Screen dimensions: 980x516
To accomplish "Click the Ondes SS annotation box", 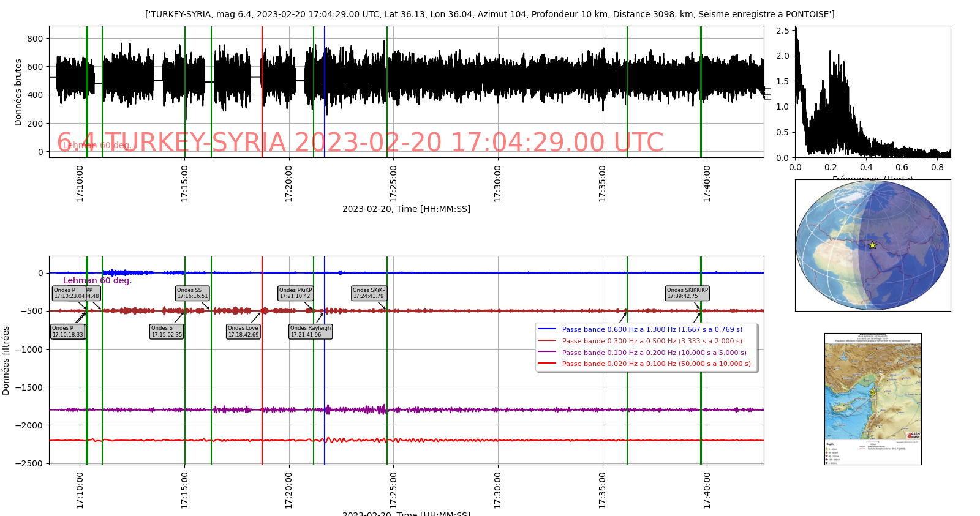I will click(x=192, y=293).
